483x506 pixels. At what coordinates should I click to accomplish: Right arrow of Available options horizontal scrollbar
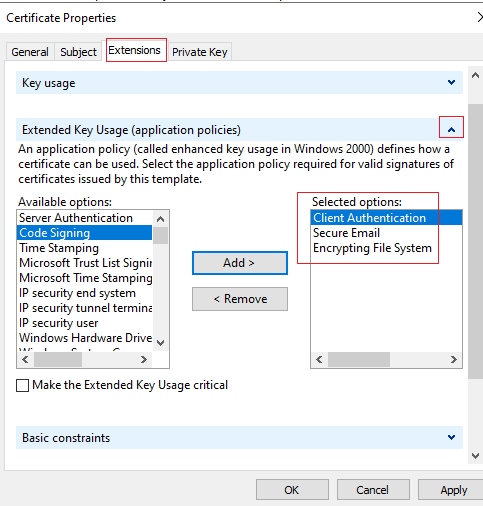[144, 359]
